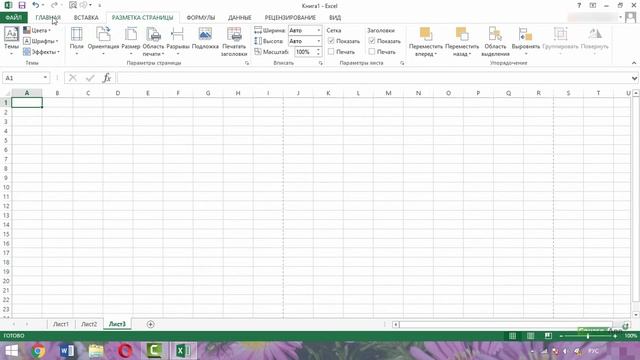Click the zoom slider handle
The width and height of the screenshot is (640, 360).
pos(588,336)
